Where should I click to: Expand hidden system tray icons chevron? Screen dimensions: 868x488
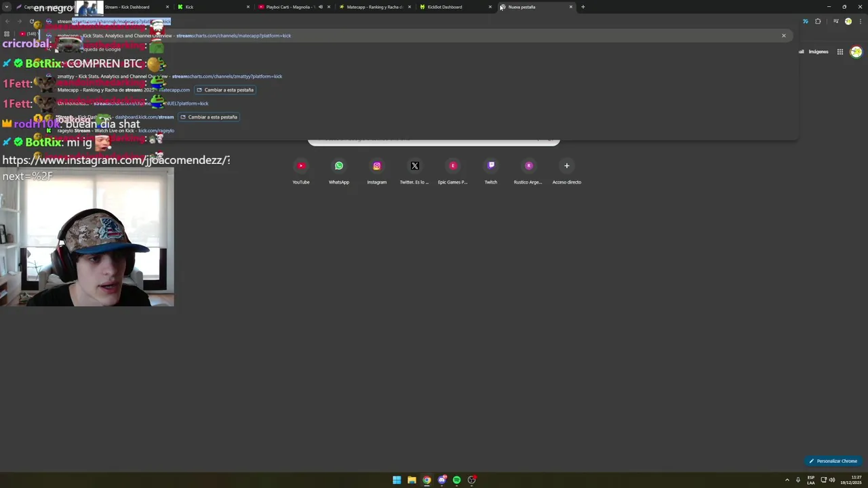pyautogui.click(x=787, y=480)
